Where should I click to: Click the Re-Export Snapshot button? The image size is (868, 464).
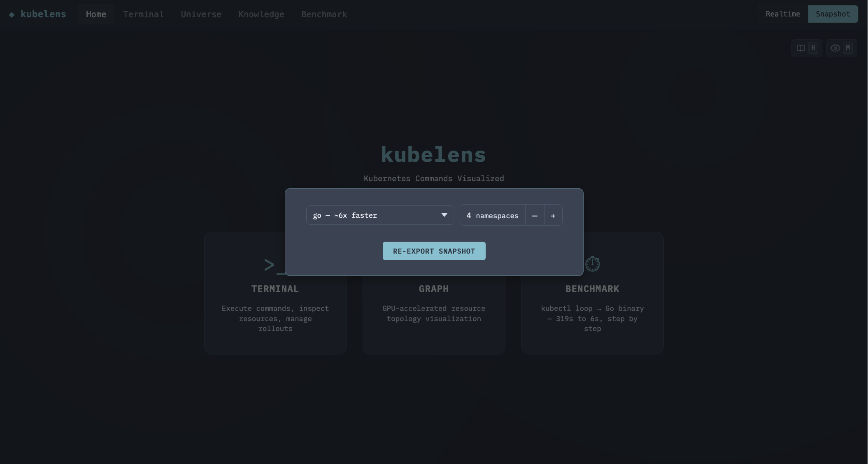tap(434, 251)
